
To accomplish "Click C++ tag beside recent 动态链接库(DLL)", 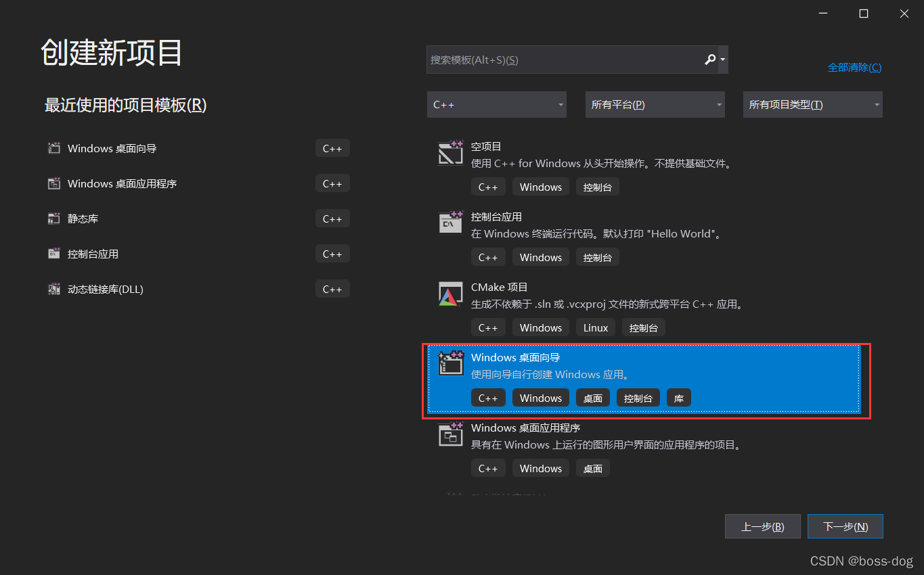I will pyautogui.click(x=332, y=289).
